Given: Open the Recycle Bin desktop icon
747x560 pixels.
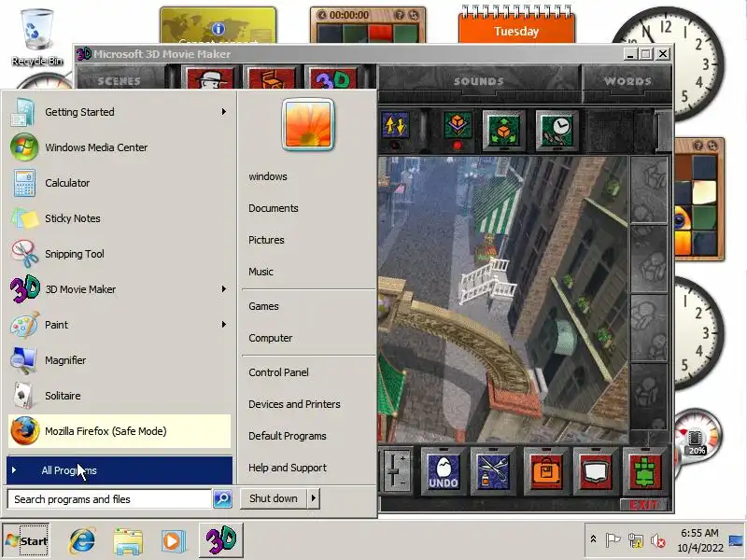Looking at the screenshot, I should click(x=37, y=37).
